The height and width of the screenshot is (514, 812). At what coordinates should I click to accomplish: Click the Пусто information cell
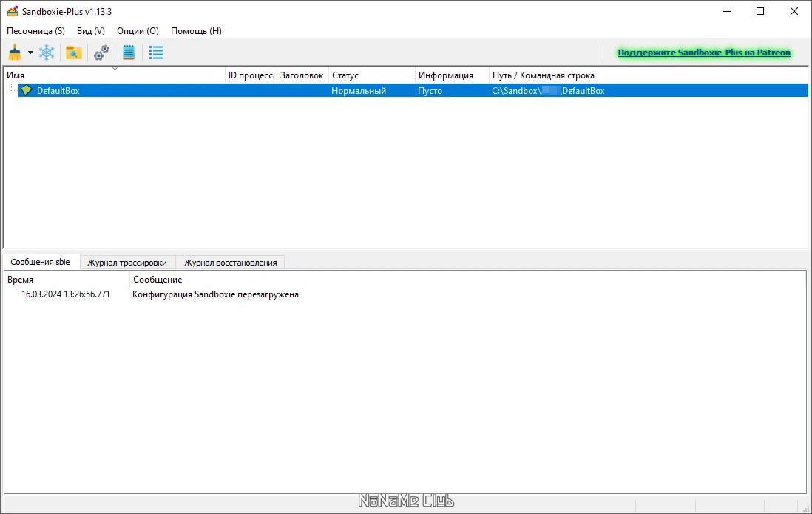(x=430, y=91)
